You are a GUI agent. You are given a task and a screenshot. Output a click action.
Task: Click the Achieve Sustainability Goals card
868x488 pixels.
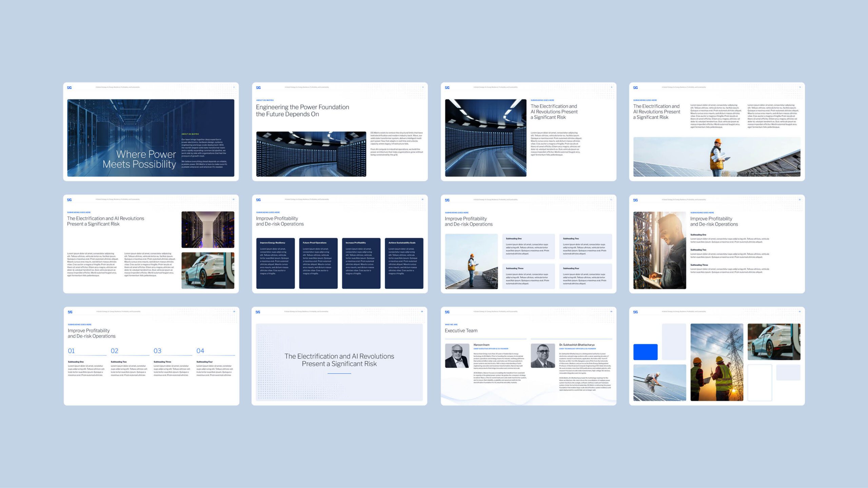[404, 263]
